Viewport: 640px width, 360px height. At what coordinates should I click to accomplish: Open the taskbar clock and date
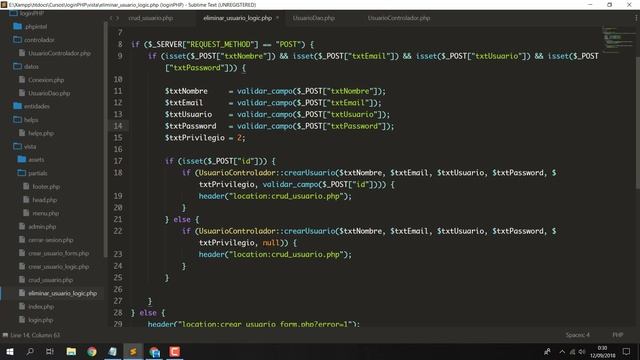click(602, 351)
